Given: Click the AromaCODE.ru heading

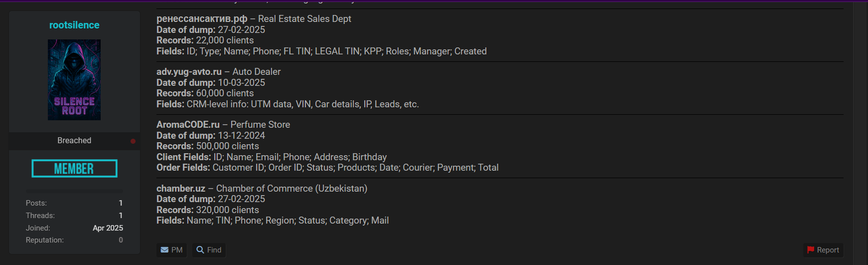Looking at the screenshot, I should click(188, 125).
